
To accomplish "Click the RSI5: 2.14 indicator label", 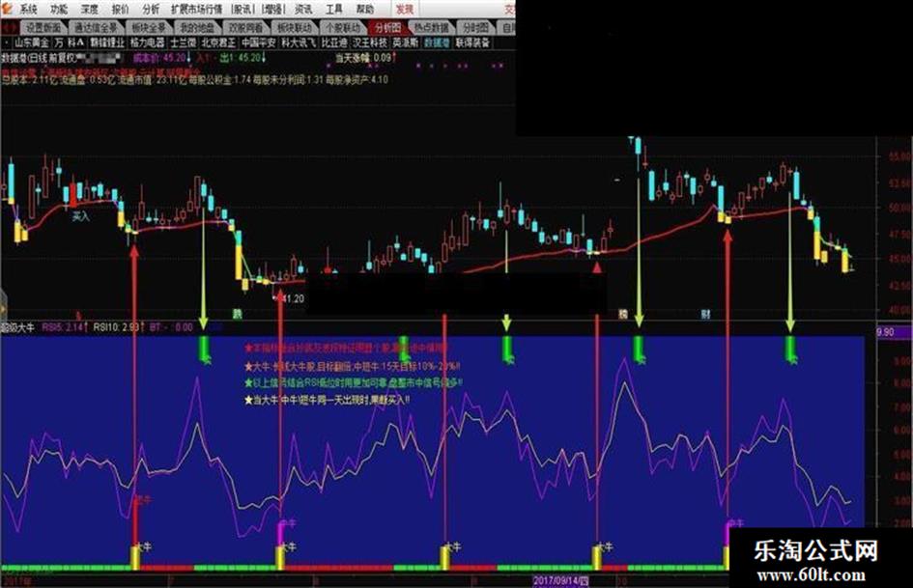I will click(65, 327).
